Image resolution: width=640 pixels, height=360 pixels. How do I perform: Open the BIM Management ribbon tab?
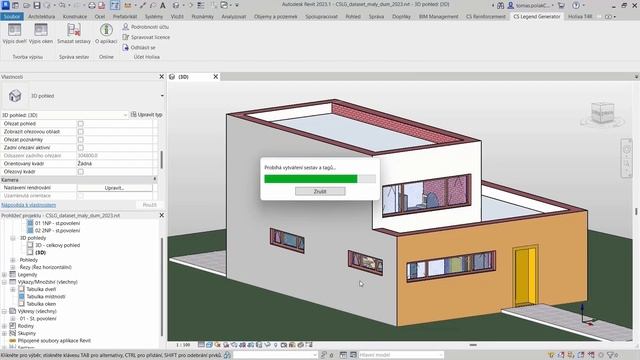[438, 17]
